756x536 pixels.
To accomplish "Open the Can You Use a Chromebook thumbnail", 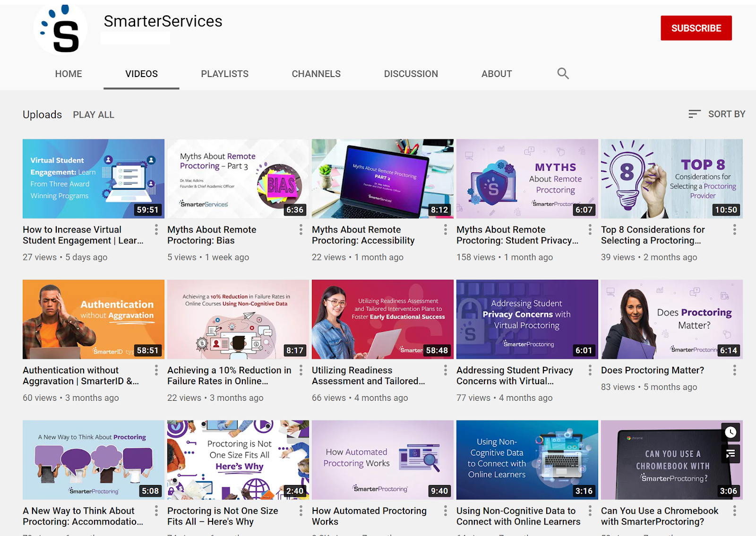I will (672, 460).
